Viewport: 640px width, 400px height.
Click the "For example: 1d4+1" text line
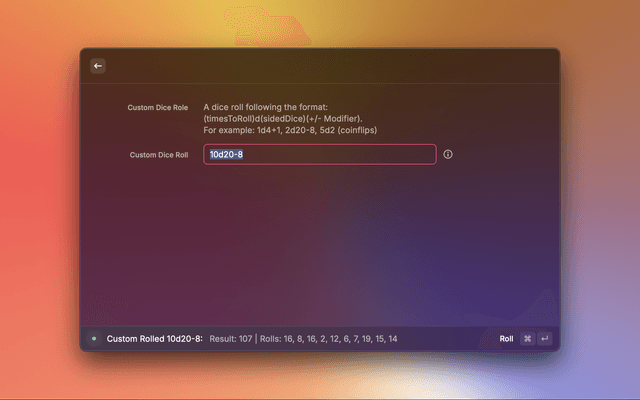point(290,131)
